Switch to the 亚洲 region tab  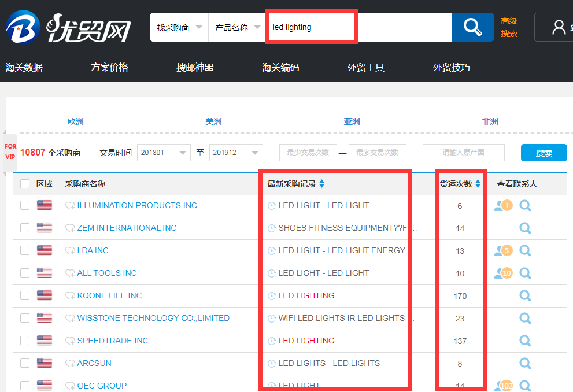(x=352, y=121)
